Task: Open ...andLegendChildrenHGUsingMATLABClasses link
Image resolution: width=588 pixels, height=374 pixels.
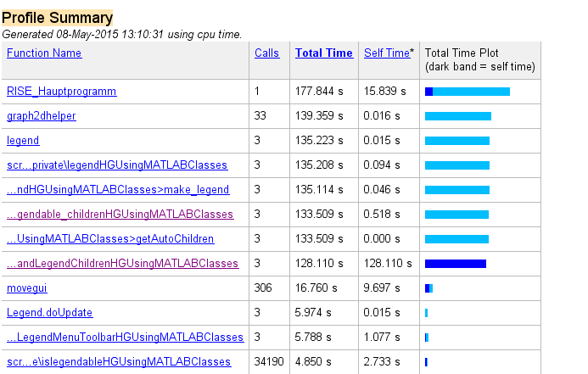Action: (122, 263)
